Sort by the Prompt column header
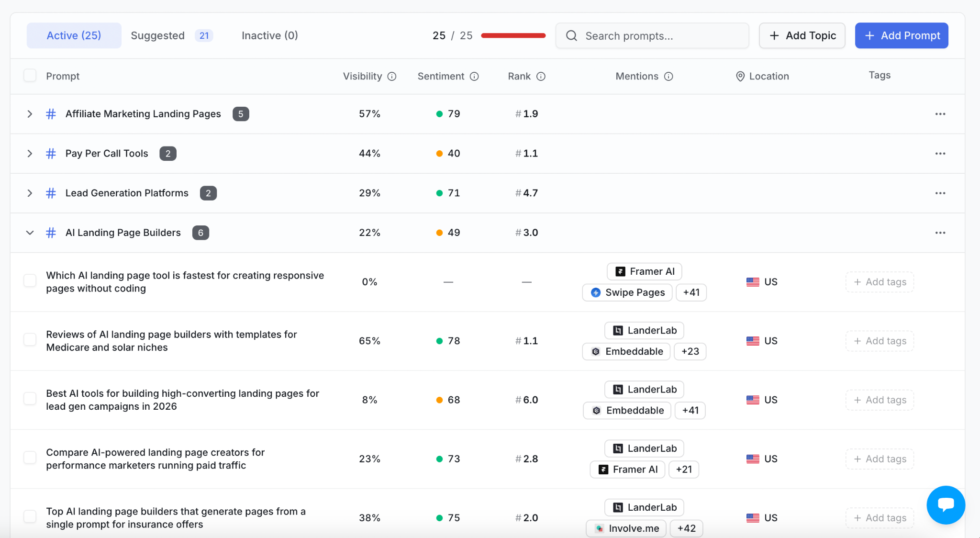Viewport: 980px width, 538px height. (63, 77)
